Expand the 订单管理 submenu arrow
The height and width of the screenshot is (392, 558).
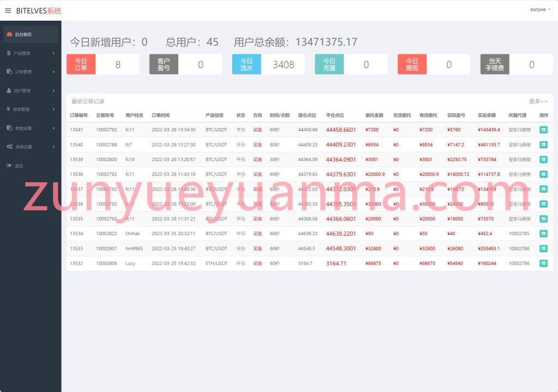(54, 72)
